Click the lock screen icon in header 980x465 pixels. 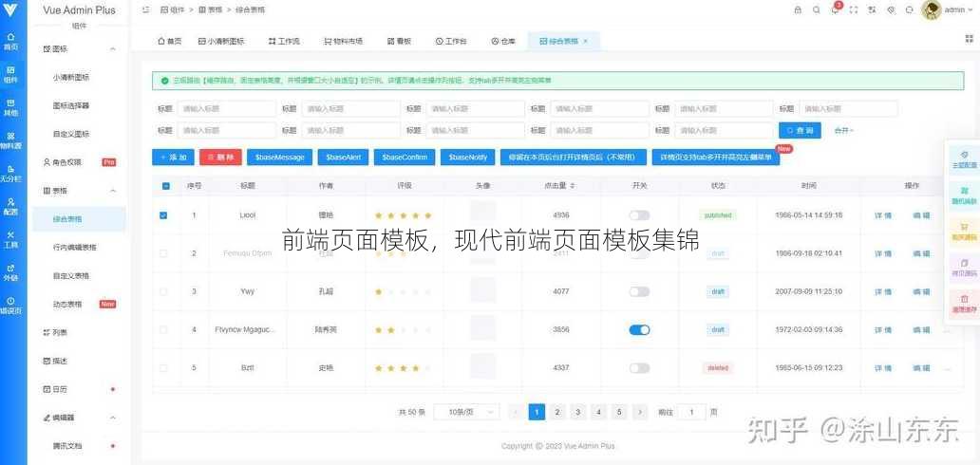[x=798, y=10]
